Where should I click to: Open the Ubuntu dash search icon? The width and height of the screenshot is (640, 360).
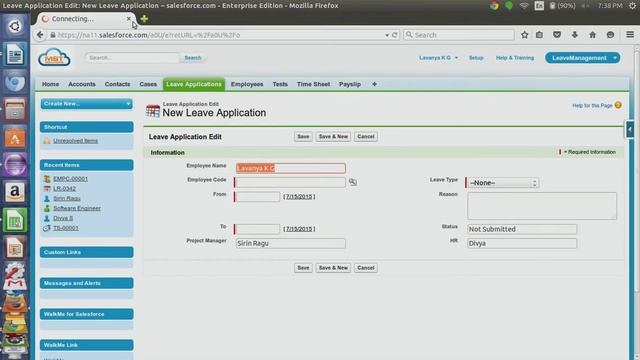[15, 27]
